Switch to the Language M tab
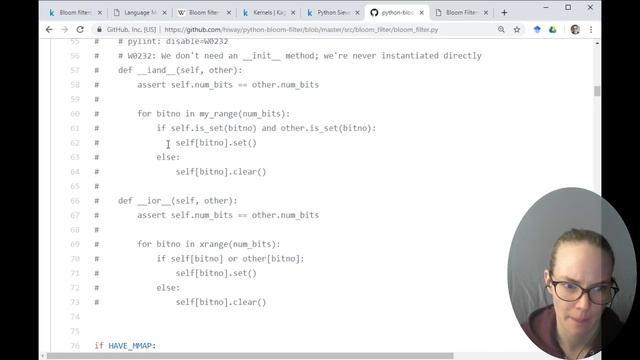 (x=140, y=13)
